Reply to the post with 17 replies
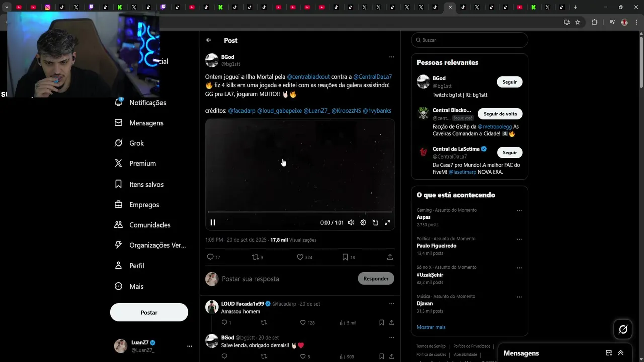This screenshot has width=644, height=362. pyautogui.click(x=213, y=257)
